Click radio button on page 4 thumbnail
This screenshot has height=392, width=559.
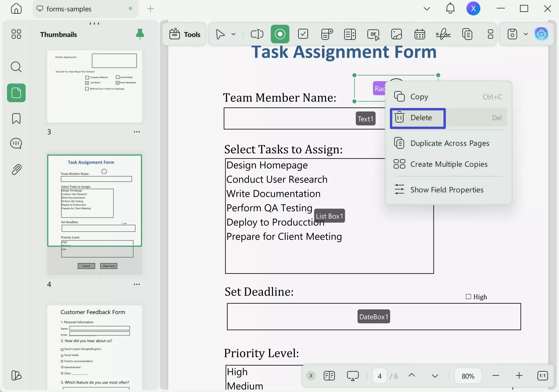(x=104, y=171)
